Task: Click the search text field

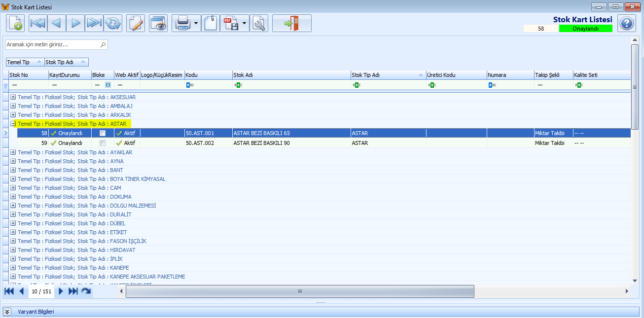Action: point(57,44)
